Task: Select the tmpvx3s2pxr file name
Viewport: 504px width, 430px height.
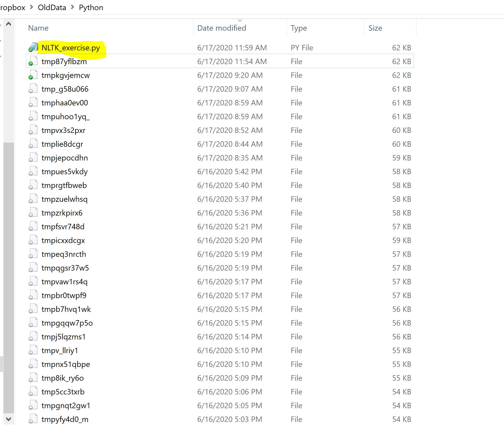Action: click(x=63, y=130)
